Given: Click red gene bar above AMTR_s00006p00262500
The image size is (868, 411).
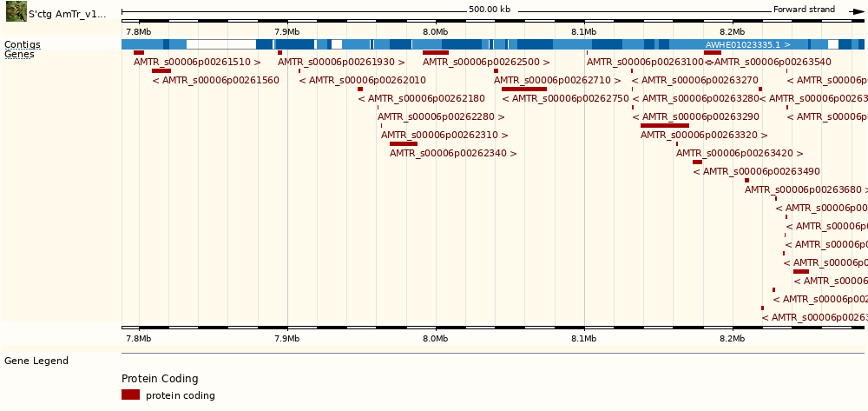Looking at the screenshot, I should tap(436, 53).
